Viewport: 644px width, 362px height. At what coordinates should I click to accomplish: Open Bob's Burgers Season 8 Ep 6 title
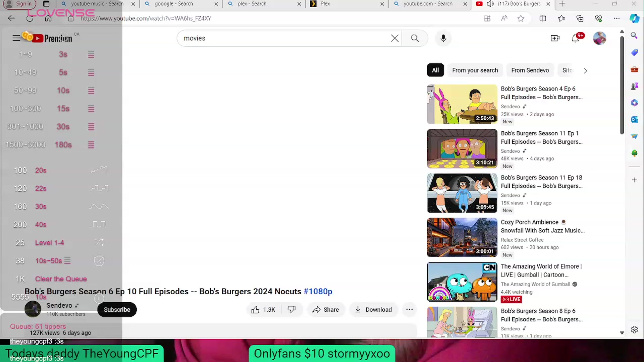tap(542, 315)
